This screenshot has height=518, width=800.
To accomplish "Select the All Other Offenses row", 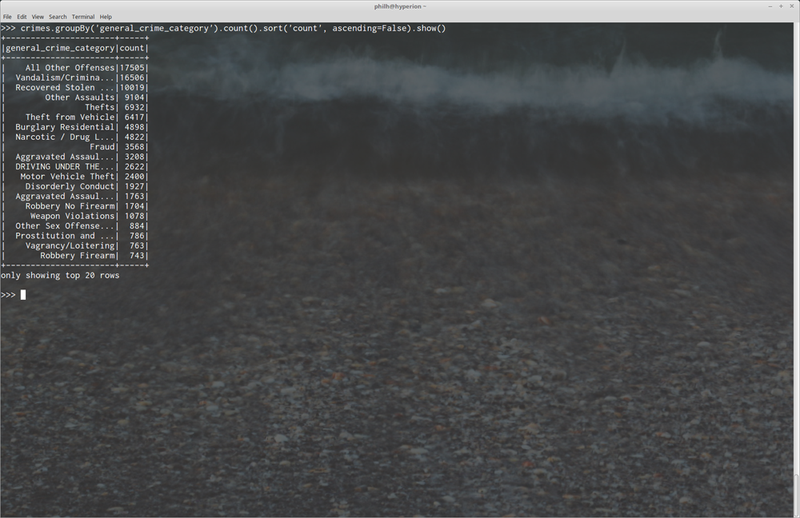I will click(x=75, y=68).
